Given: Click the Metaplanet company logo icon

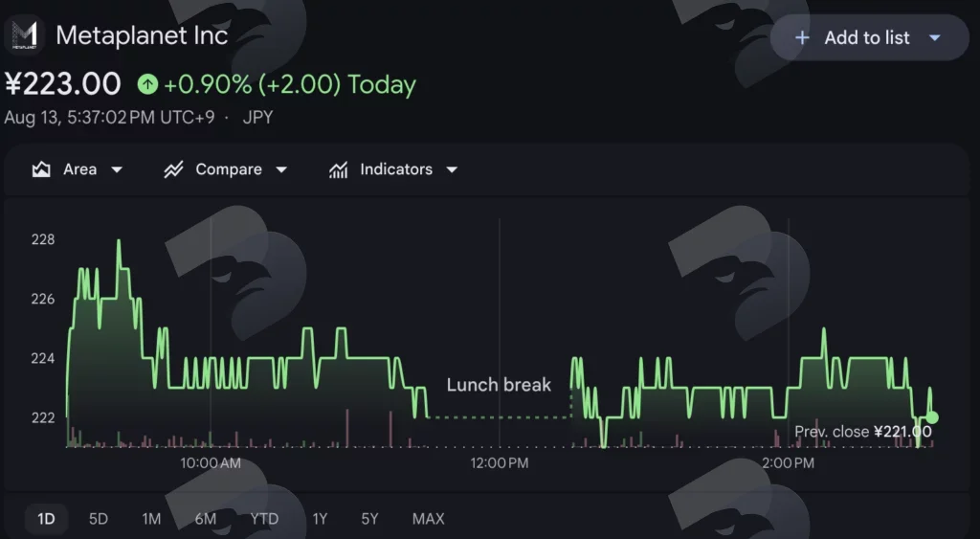Looking at the screenshot, I should pos(24,35).
